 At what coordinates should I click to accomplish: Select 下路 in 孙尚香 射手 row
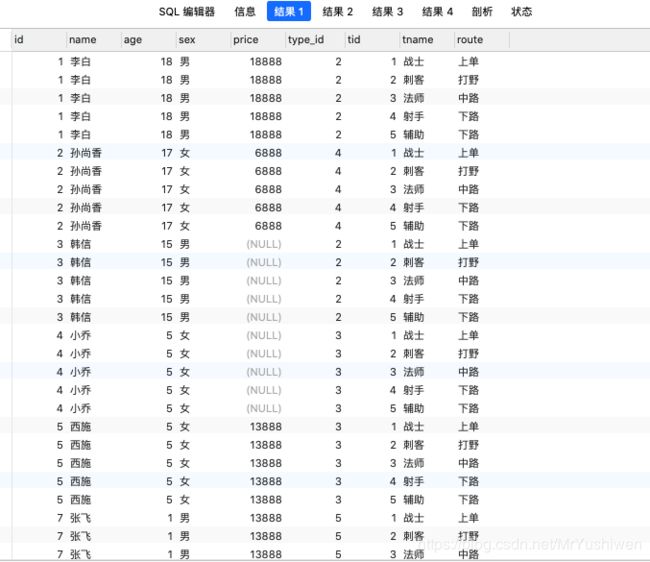(x=468, y=208)
